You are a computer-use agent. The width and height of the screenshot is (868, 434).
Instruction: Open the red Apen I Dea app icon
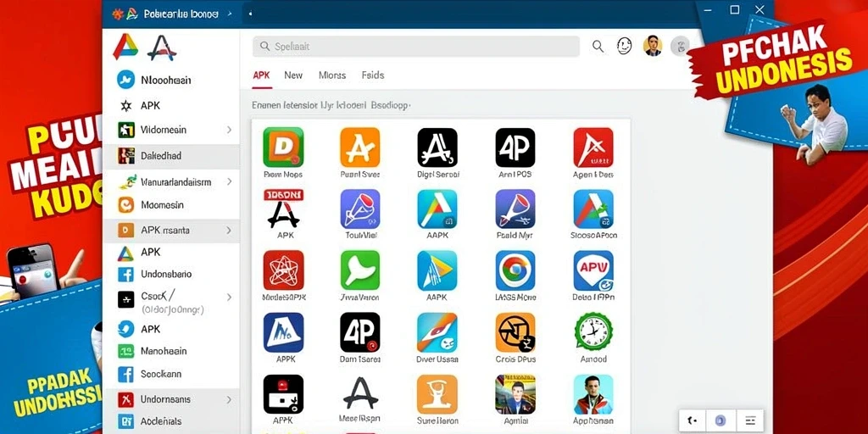click(x=593, y=147)
